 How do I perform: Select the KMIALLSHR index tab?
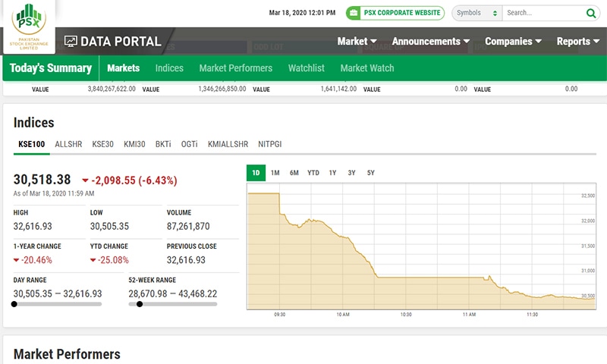[x=228, y=144]
